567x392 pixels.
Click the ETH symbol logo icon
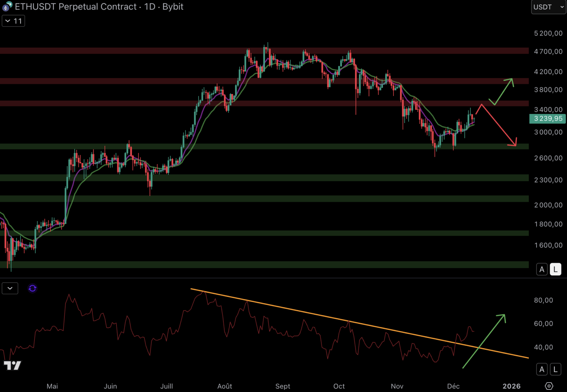7,6
